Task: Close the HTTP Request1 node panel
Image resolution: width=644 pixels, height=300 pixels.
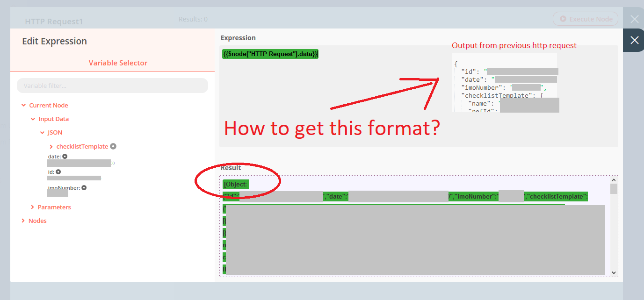Action: (x=634, y=19)
